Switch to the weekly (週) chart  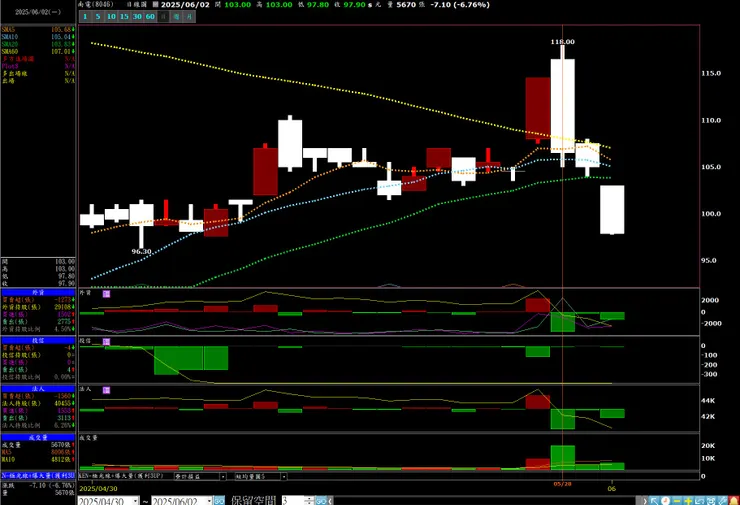(x=176, y=17)
